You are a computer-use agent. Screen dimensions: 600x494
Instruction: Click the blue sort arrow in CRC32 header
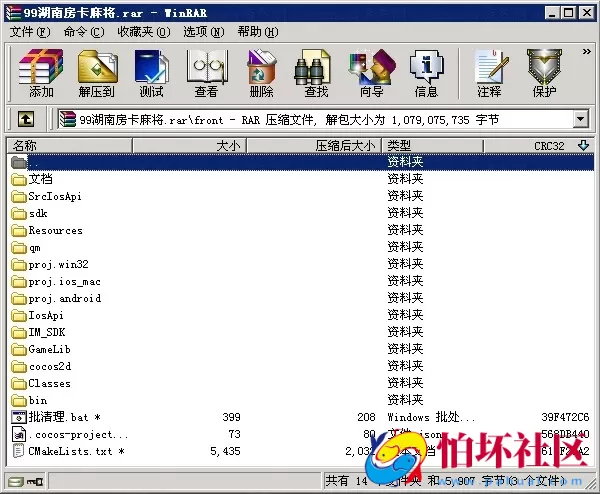pyautogui.click(x=583, y=145)
